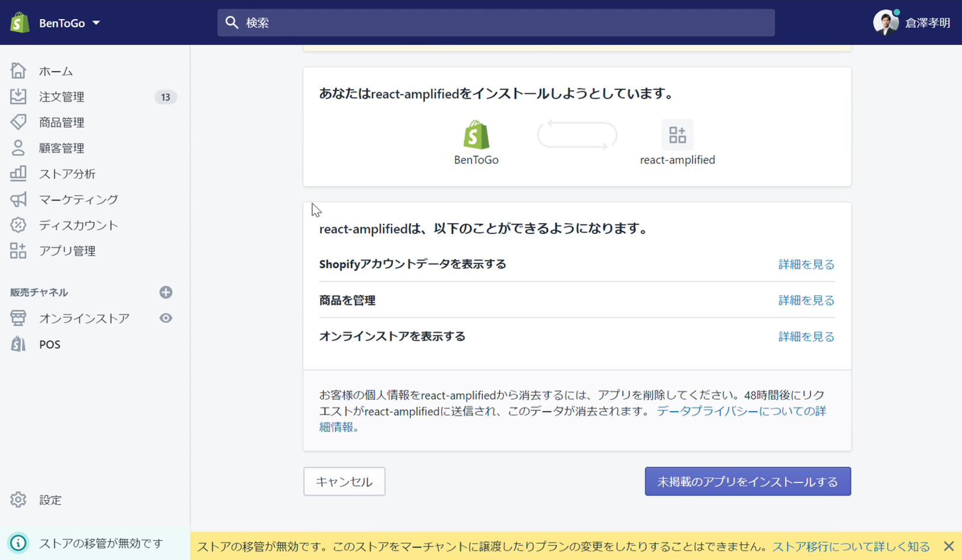This screenshot has width=962, height=560.
Task: Click the マーケティング megaphone icon
Action: 18,200
